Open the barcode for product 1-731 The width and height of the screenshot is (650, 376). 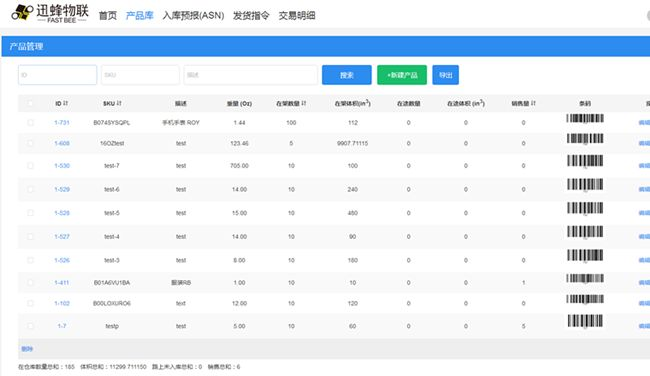coord(585,119)
